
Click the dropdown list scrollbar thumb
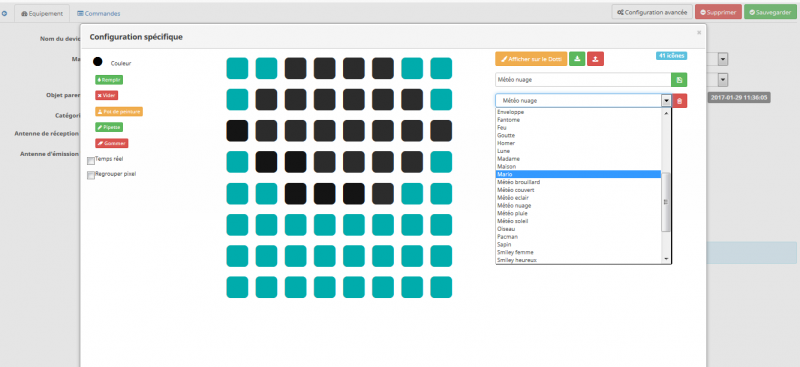coord(666,202)
